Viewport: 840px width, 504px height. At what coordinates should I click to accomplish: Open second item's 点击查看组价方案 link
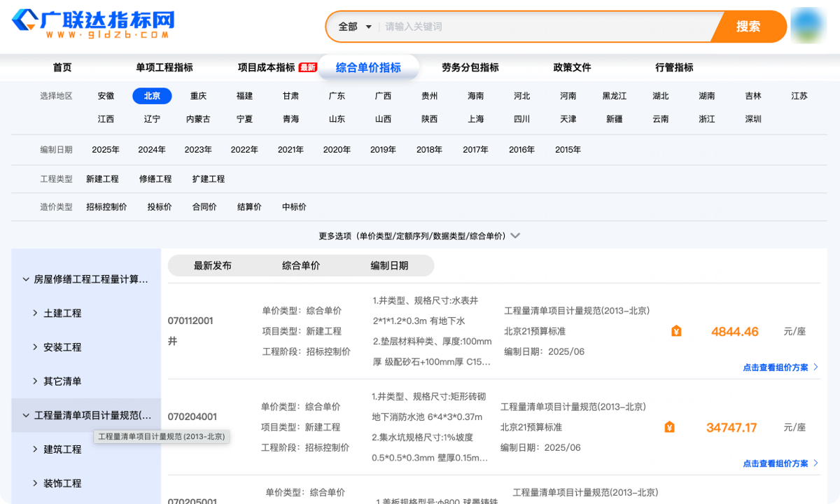coord(775,463)
